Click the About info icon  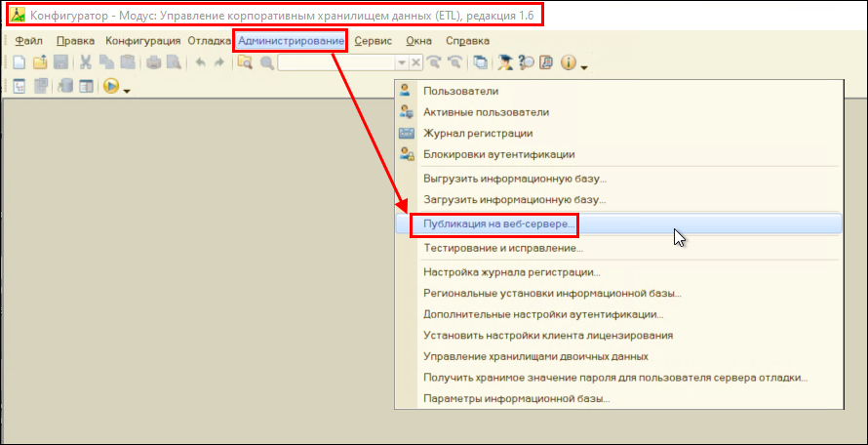(569, 62)
